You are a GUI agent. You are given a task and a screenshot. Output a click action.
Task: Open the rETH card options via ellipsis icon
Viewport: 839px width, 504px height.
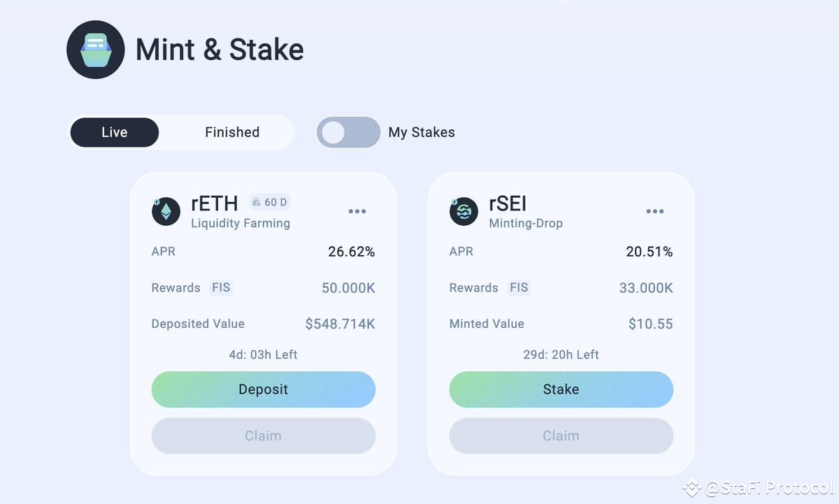[357, 211]
